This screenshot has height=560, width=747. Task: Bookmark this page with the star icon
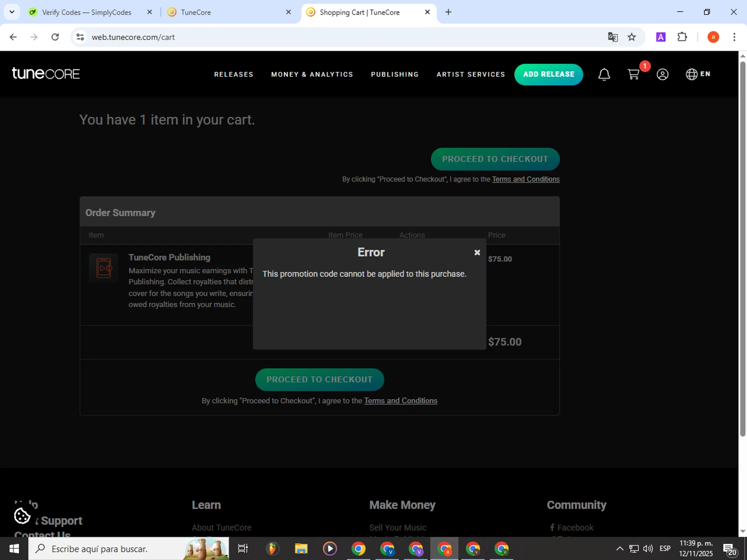[x=631, y=37]
